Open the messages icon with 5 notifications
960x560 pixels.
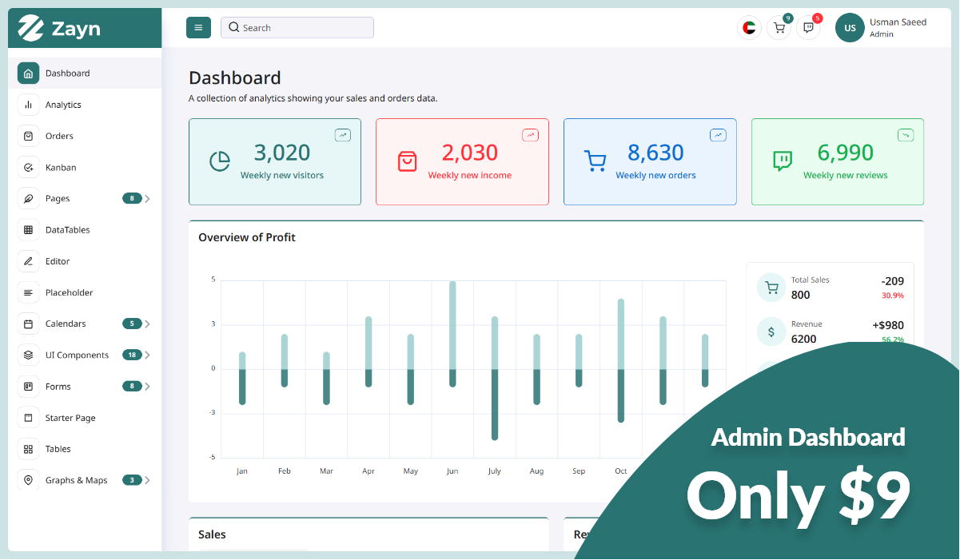808,27
